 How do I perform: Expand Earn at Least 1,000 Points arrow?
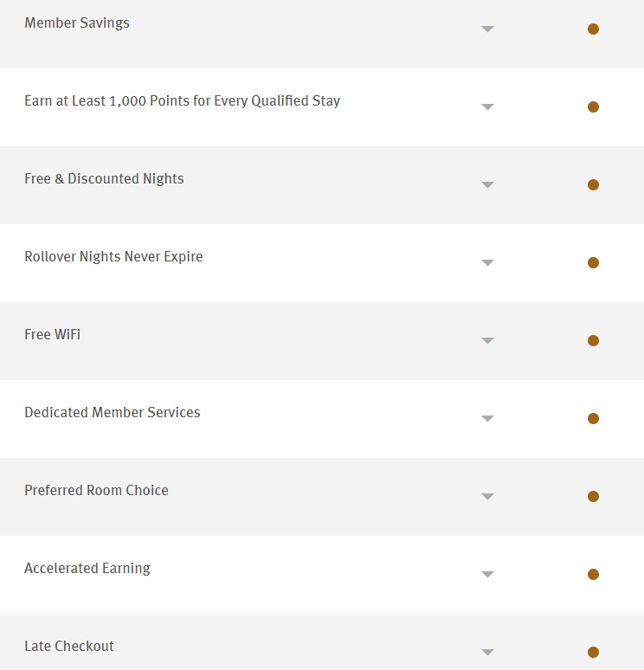pos(487,107)
